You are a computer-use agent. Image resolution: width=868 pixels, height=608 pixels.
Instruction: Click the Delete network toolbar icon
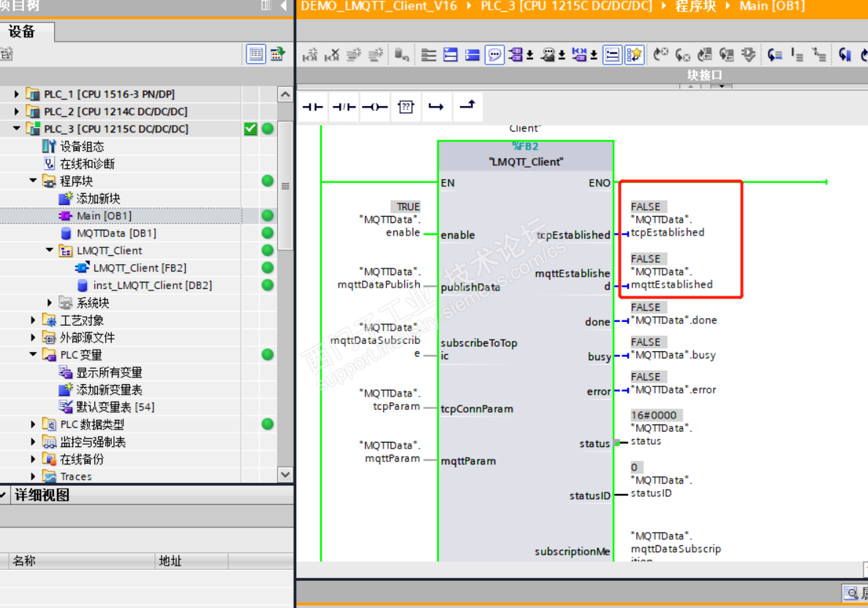(x=331, y=55)
